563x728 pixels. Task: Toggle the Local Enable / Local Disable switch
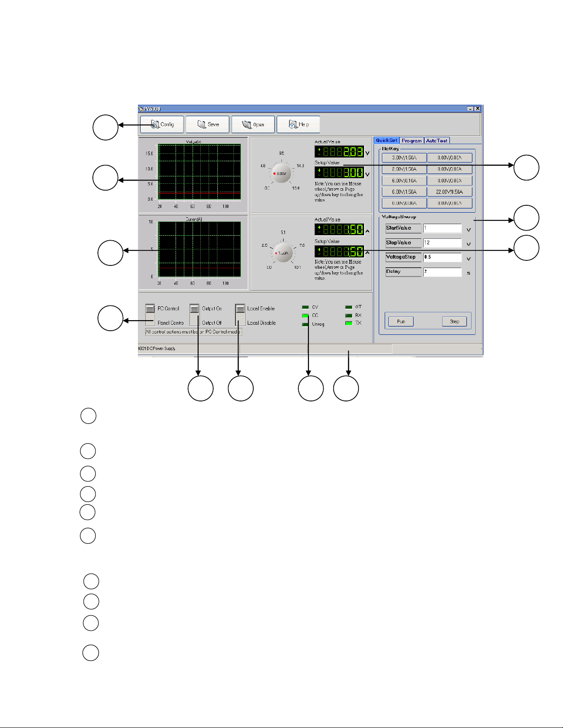pos(240,315)
